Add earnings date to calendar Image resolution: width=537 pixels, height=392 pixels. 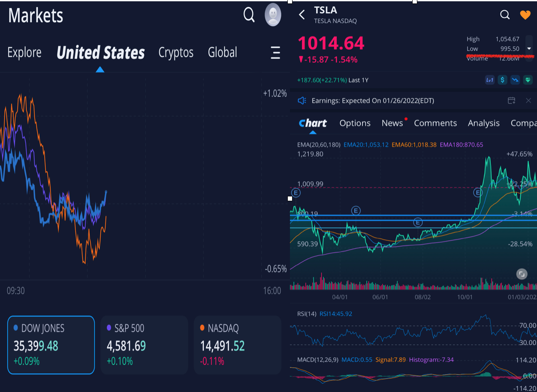click(511, 100)
